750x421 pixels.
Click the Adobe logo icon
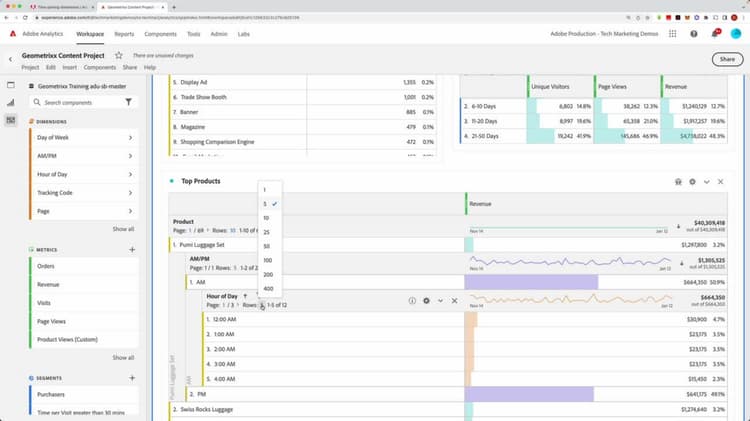point(13,33)
